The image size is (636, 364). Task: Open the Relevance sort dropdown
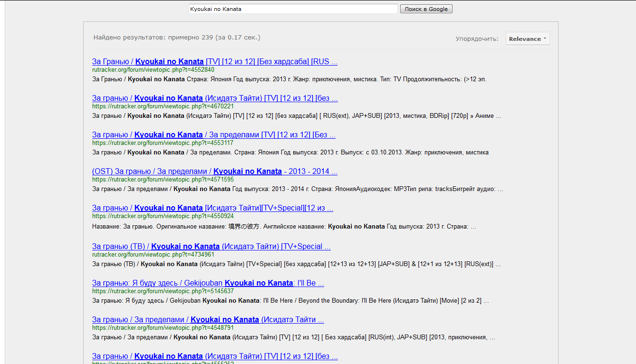pos(528,39)
